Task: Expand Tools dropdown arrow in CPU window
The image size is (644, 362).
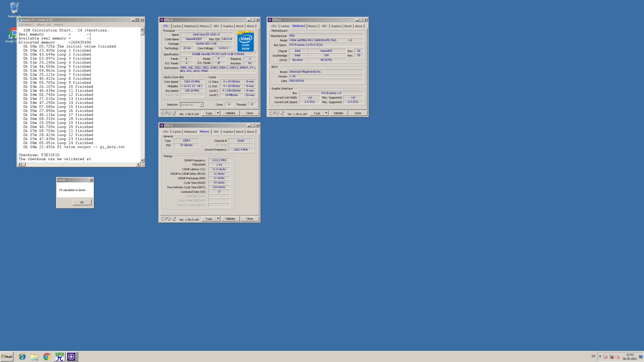Action: pyautogui.click(x=218, y=113)
